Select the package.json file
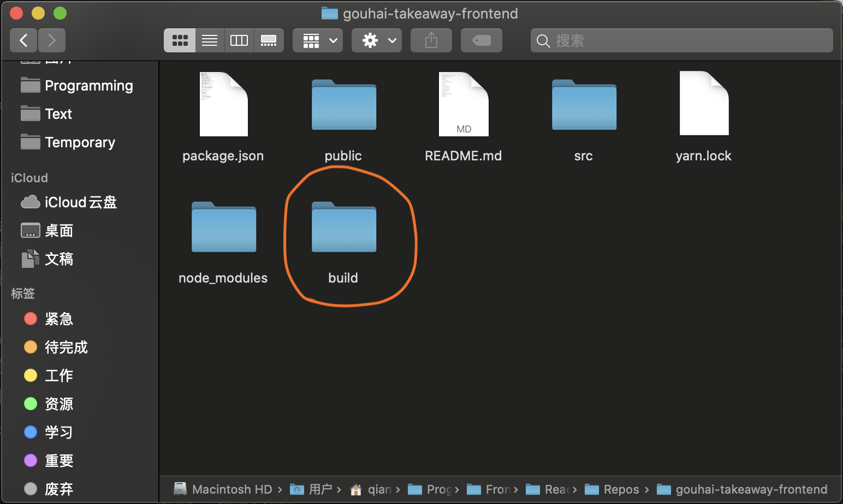 click(x=223, y=104)
